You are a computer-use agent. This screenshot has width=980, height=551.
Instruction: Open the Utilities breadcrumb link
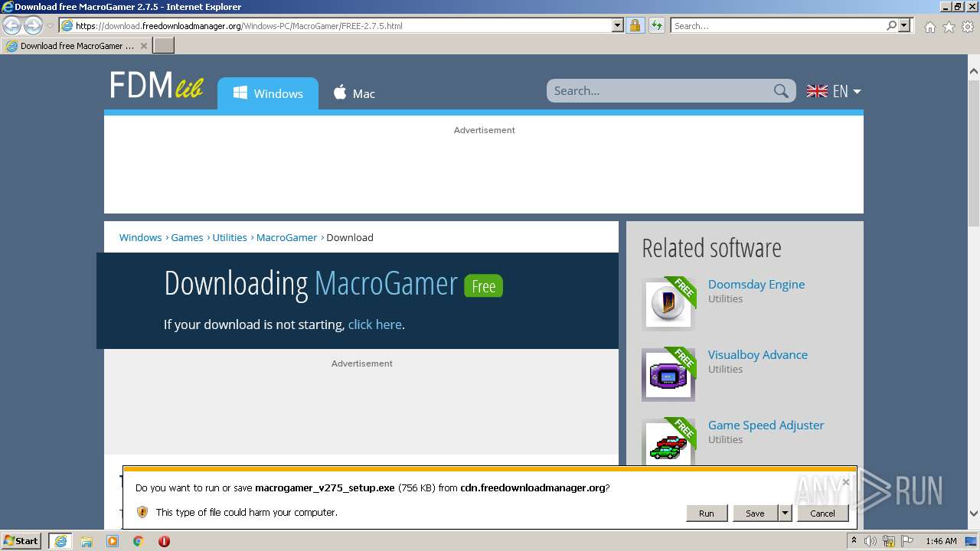(x=230, y=237)
